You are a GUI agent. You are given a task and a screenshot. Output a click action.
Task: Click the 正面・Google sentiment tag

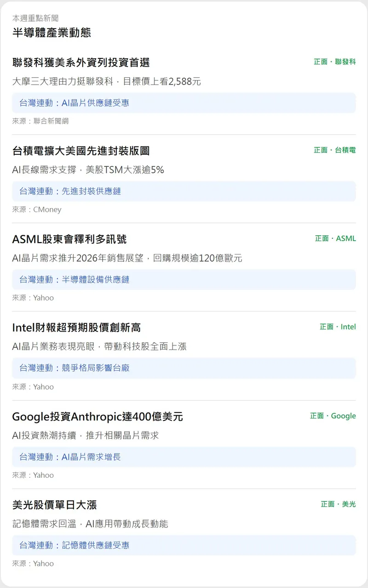pos(333,416)
